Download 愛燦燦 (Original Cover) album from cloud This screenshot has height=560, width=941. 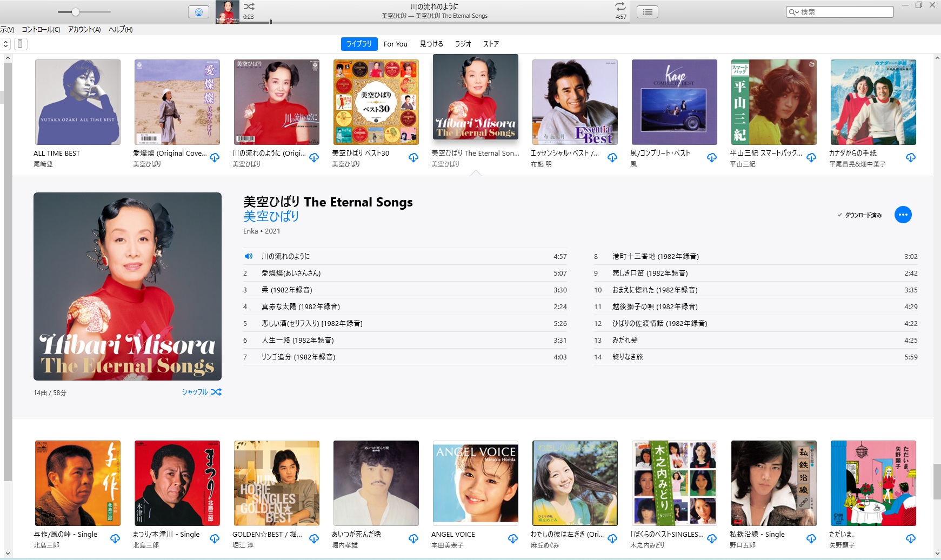tap(215, 158)
